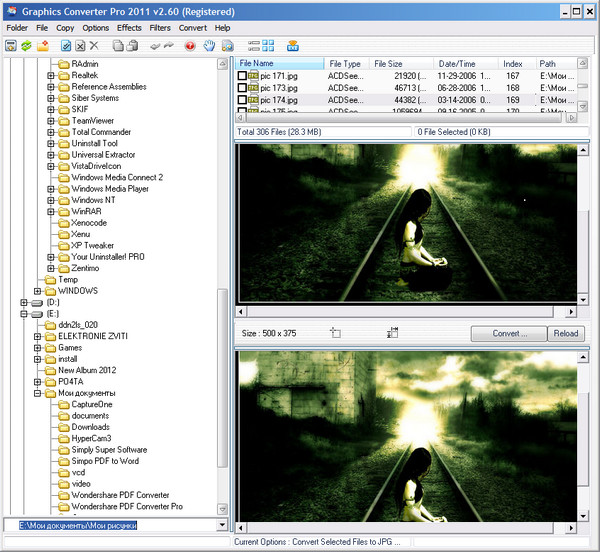Open the Filters menu
Screen dimensions: 600x552
pos(160,28)
